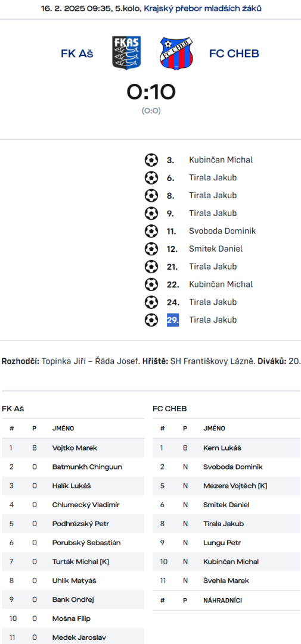Image resolution: width=301 pixels, height=644 pixels.
Task: Click the goal ball icon at minute 12
Action: (x=151, y=248)
